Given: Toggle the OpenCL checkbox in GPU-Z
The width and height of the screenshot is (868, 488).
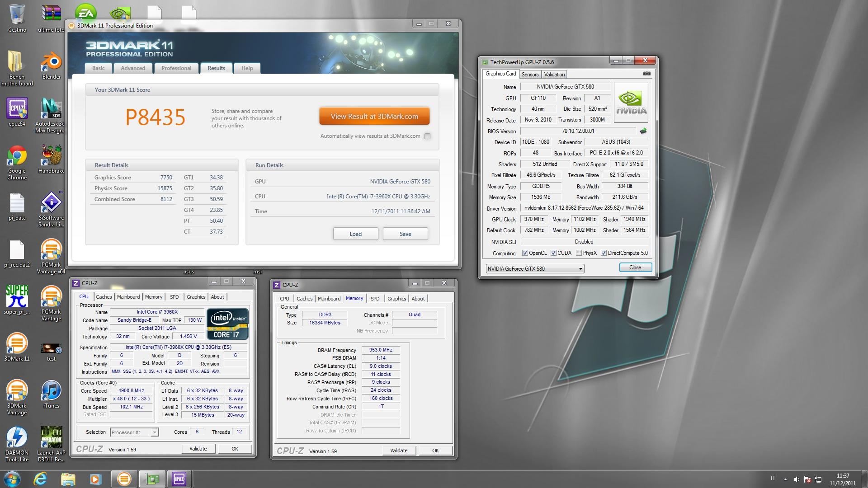Looking at the screenshot, I should click(525, 253).
